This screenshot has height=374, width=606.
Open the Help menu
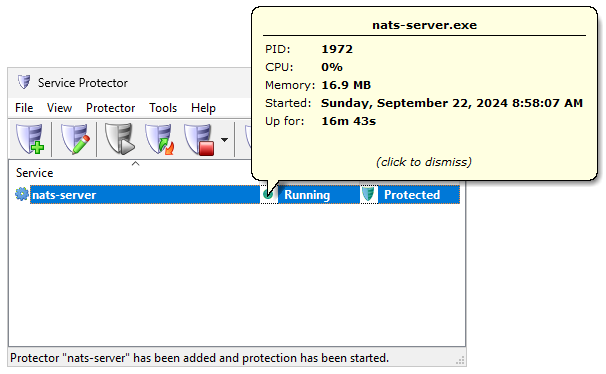pos(203,108)
